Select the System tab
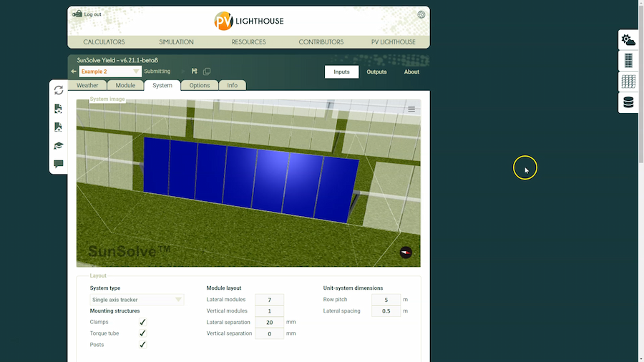The width and height of the screenshot is (644, 362). coord(162,85)
